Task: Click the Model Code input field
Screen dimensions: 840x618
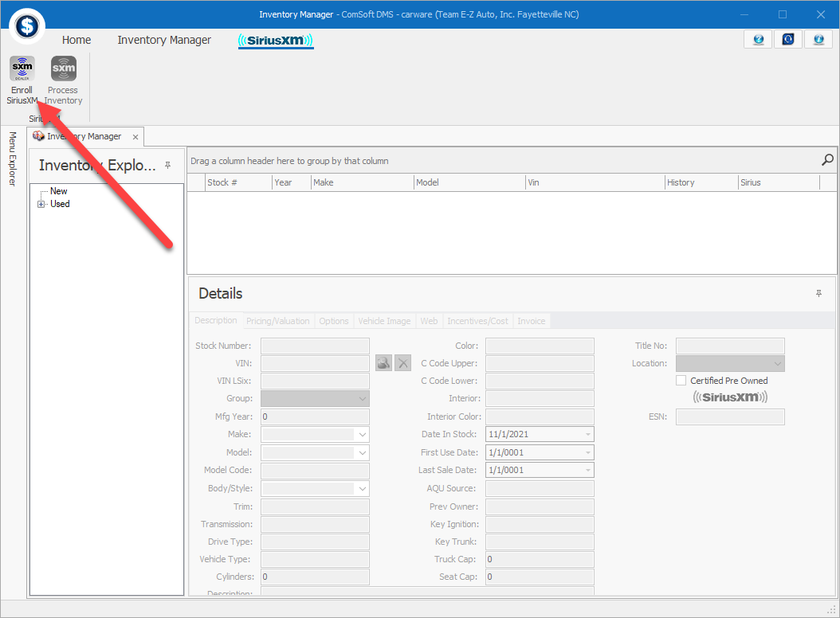Action: click(315, 470)
